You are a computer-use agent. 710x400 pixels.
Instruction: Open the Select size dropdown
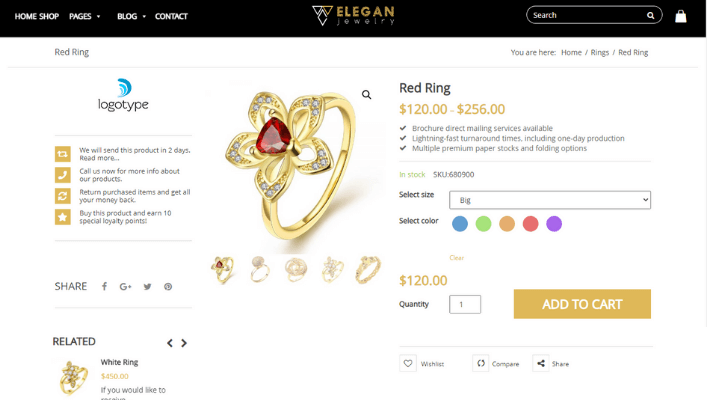pos(550,200)
